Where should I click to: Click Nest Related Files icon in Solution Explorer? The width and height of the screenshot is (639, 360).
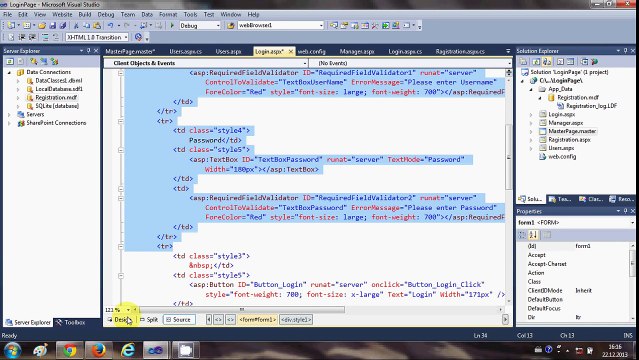[x=547, y=62]
